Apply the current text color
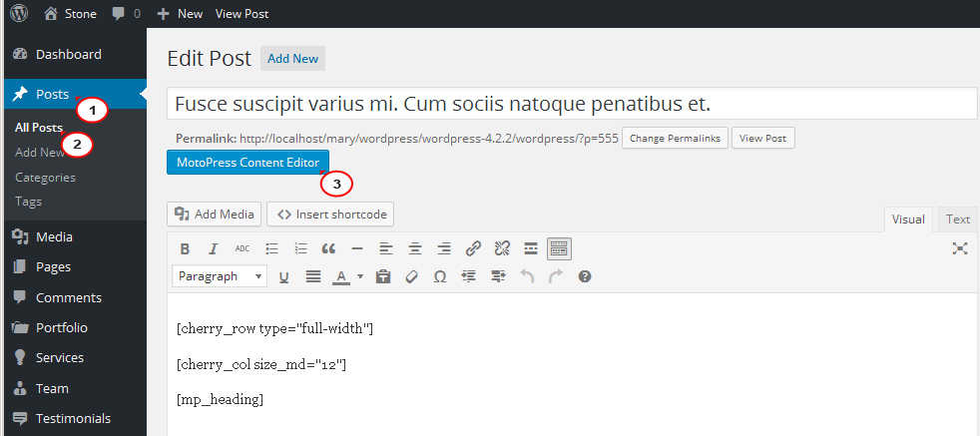980x436 pixels. 341,276
